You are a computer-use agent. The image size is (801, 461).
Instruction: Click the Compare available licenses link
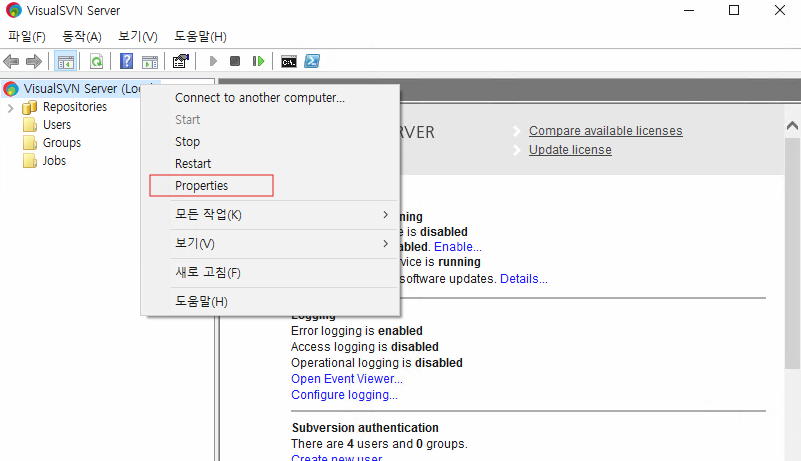pyautogui.click(x=605, y=131)
